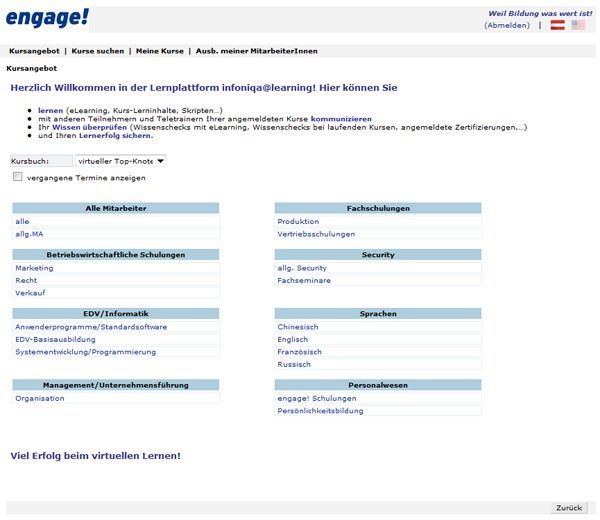This screenshot has height=520, width=600.
Task: Open the Meine Kurse menu item
Action: point(160,51)
